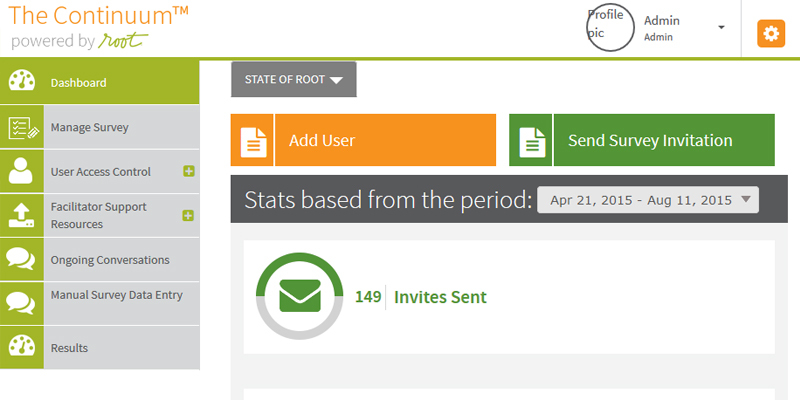Open Ongoing Conversations from sidebar
800x400 pixels.
[110, 260]
